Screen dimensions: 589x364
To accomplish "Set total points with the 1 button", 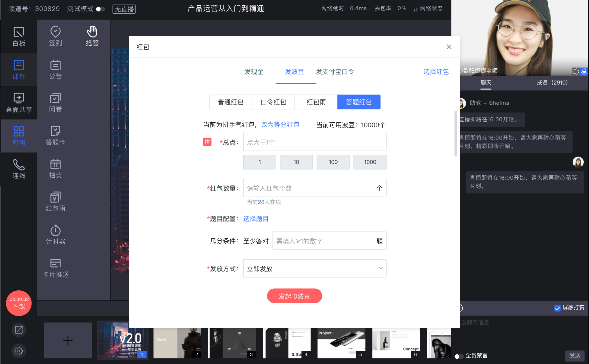I will [260, 162].
